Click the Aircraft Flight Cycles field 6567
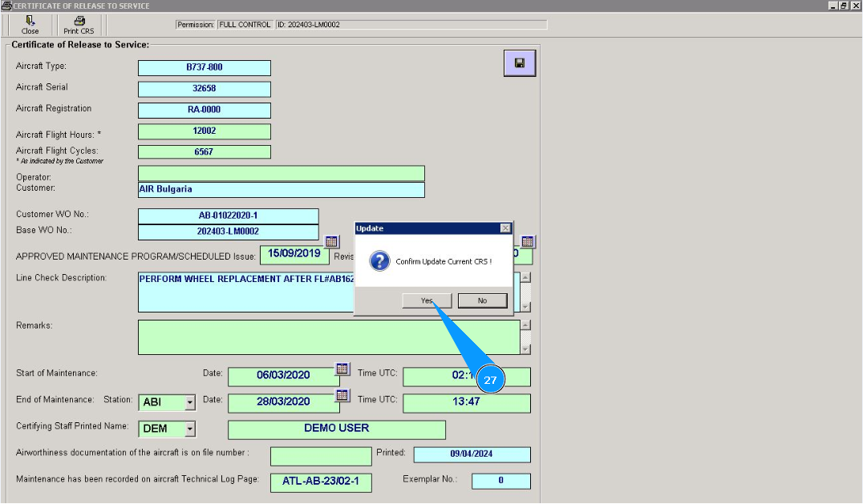Image resolution: width=863 pixels, height=504 pixels. pos(205,151)
